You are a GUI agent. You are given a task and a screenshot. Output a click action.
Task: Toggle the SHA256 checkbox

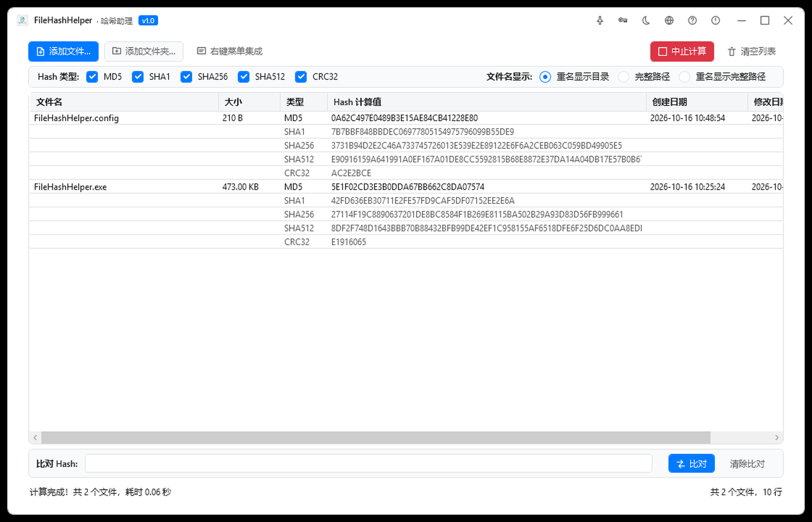click(x=186, y=77)
